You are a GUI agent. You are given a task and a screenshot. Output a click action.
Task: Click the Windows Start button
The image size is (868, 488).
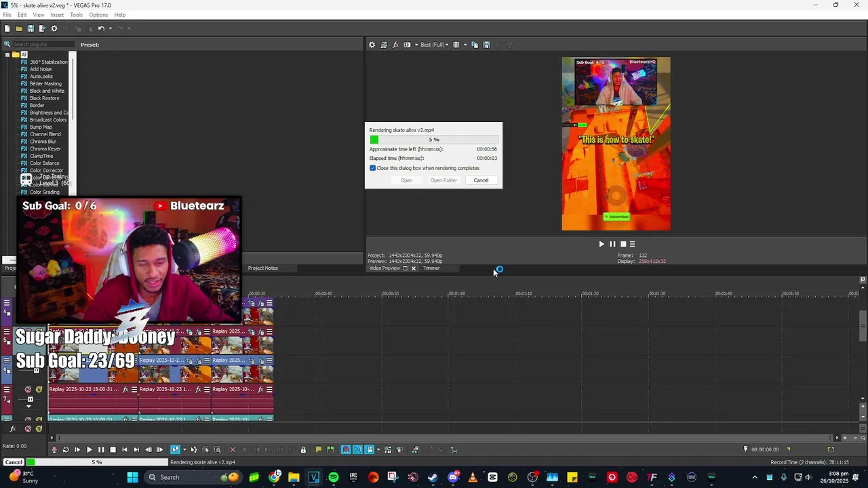pos(133,477)
